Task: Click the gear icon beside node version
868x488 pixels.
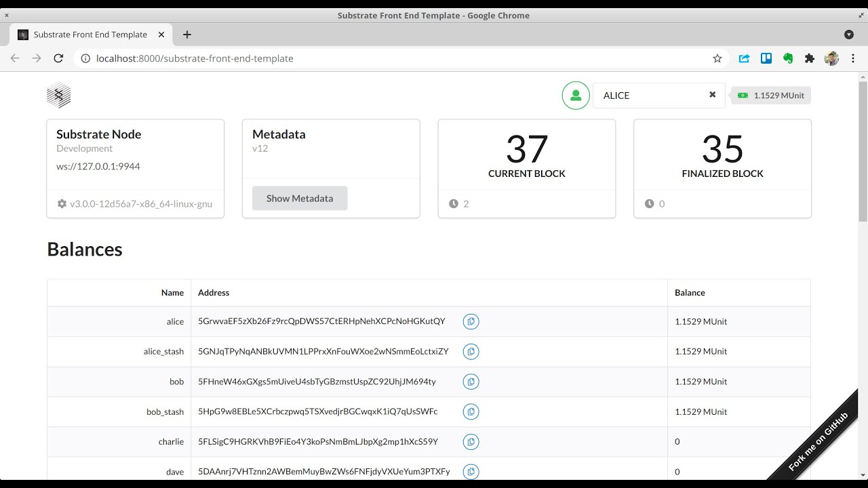Action: pyautogui.click(x=62, y=204)
